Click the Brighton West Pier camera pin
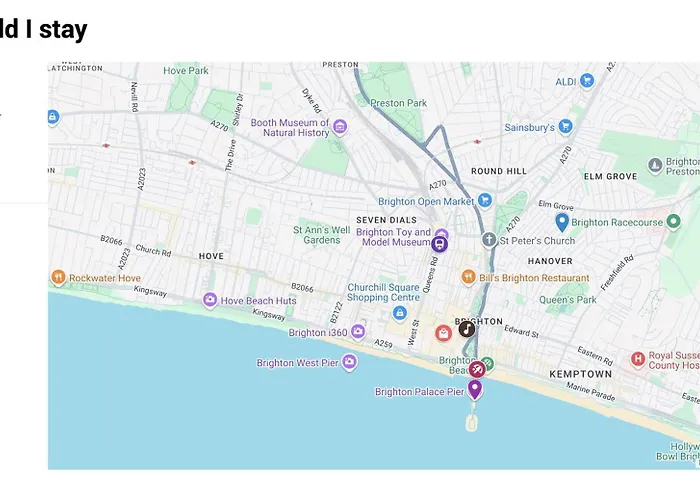Screen dimensions: 700x500 (x=350, y=362)
